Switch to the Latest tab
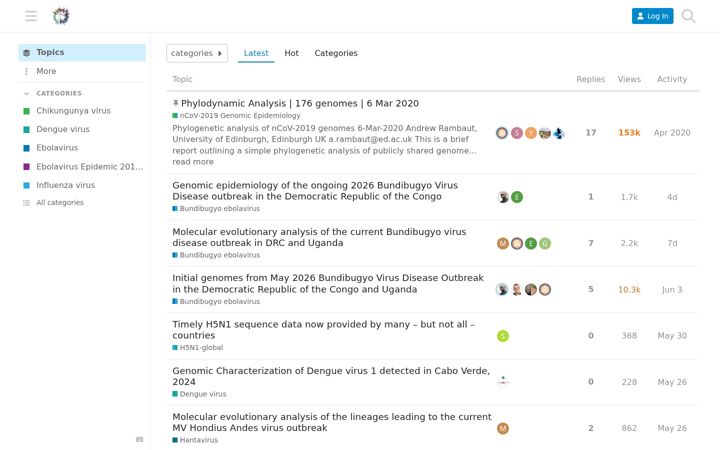Image resolution: width=720 pixels, height=450 pixels. tap(256, 53)
